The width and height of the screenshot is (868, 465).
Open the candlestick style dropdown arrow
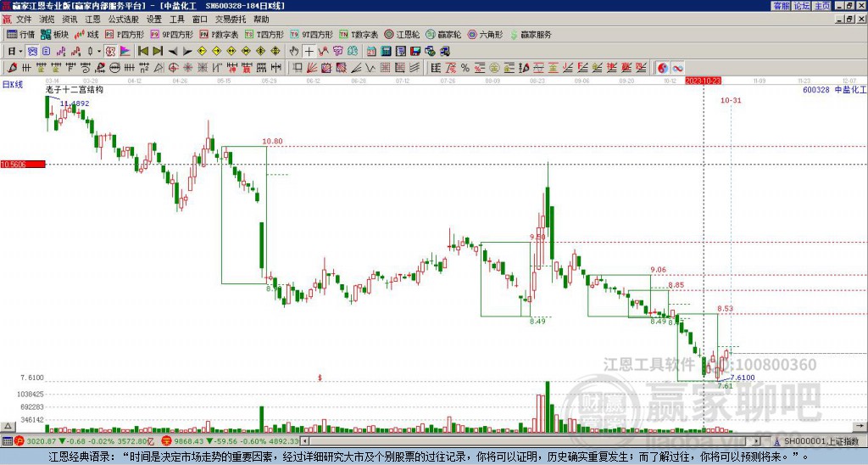(x=99, y=51)
